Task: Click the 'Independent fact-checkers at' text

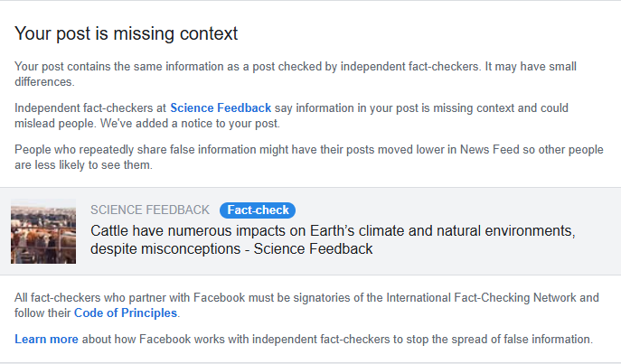Action: tap(90, 108)
